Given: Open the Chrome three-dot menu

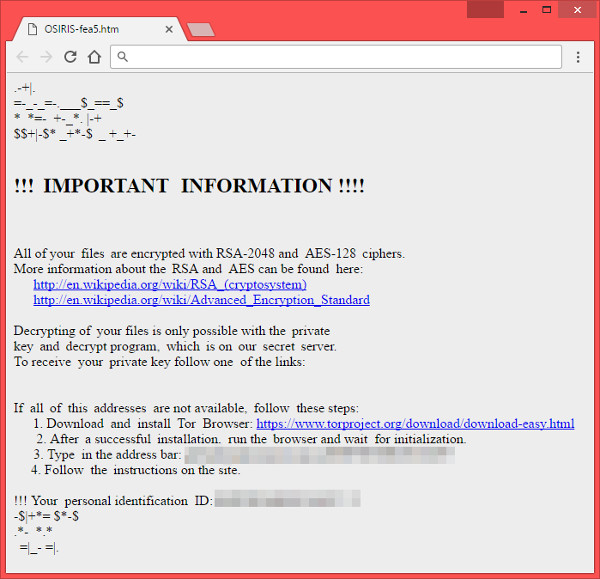Looking at the screenshot, I should [578, 57].
